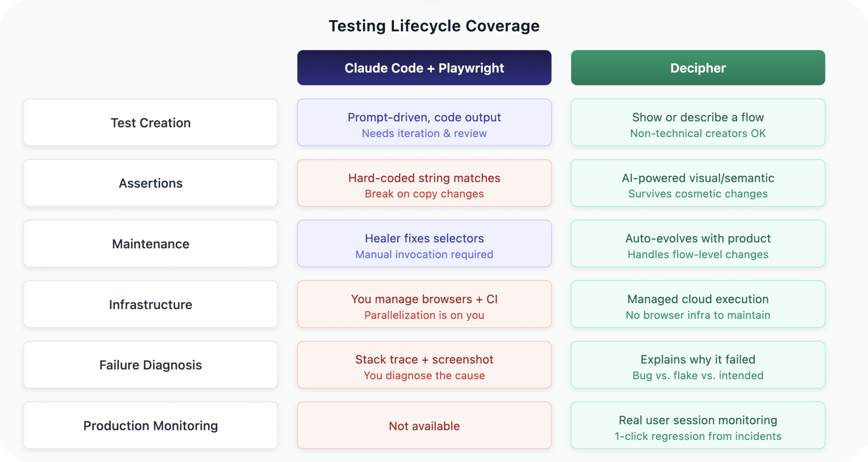Select the Production Monitoring row label
The width and height of the screenshot is (868, 462).
[x=150, y=425]
